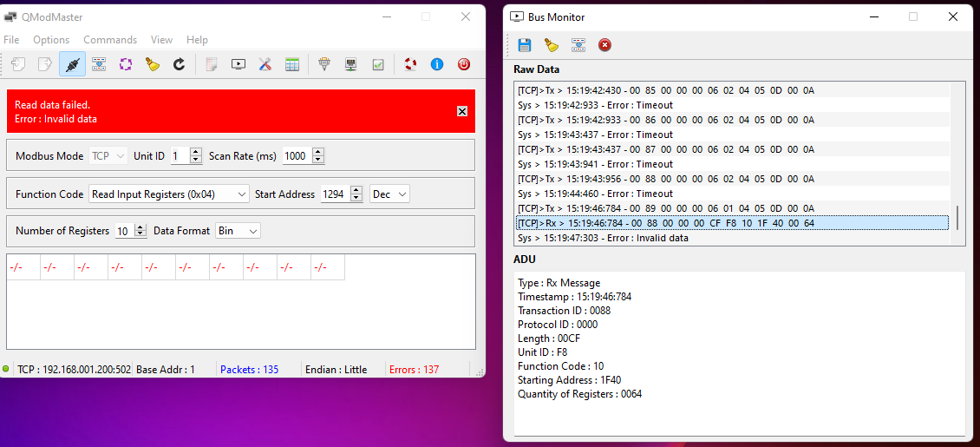Screen dimensions: 980x447
Task: Click the Errors : 137 status entry
Action: pyautogui.click(x=414, y=370)
